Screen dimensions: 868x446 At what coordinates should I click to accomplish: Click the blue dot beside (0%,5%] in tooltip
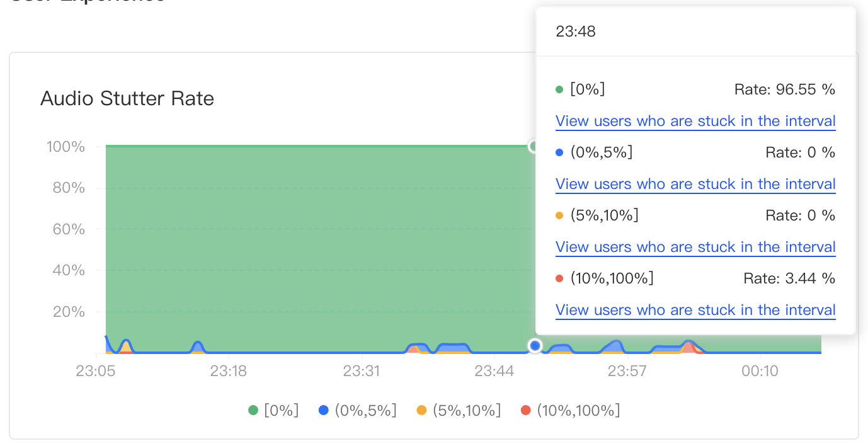click(559, 152)
